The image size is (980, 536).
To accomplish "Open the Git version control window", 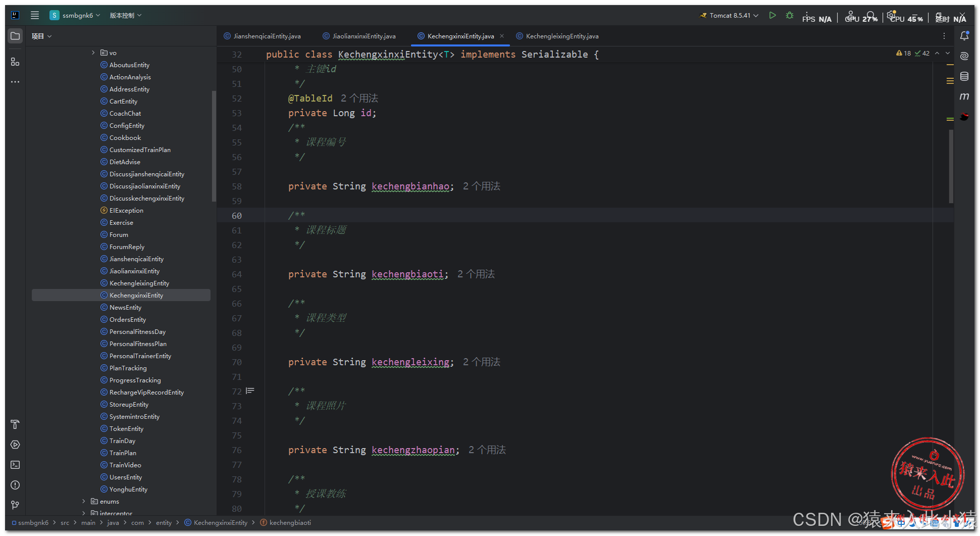I will (x=15, y=505).
